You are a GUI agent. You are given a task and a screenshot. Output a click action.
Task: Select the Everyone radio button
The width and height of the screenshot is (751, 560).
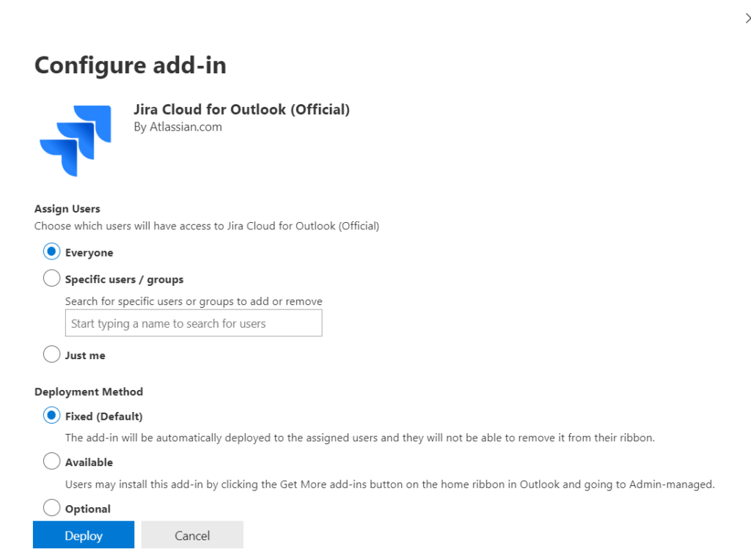tap(52, 251)
